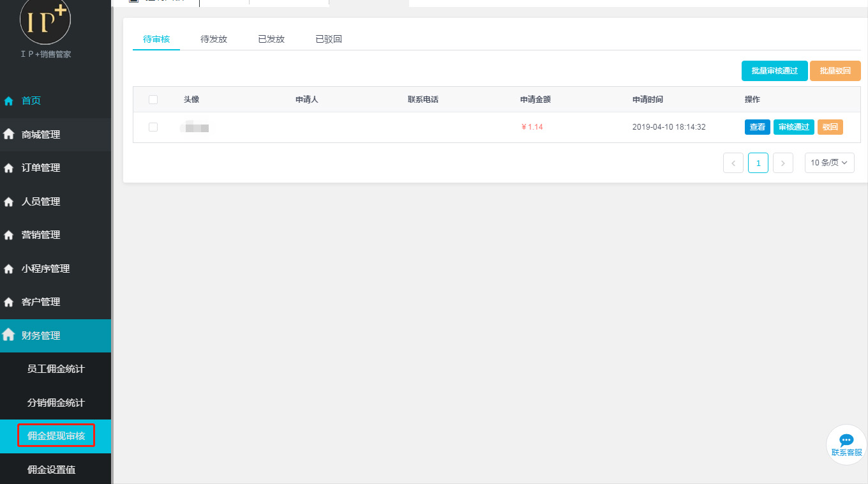Toggle the select-all checkbox in table header

(153, 100)
